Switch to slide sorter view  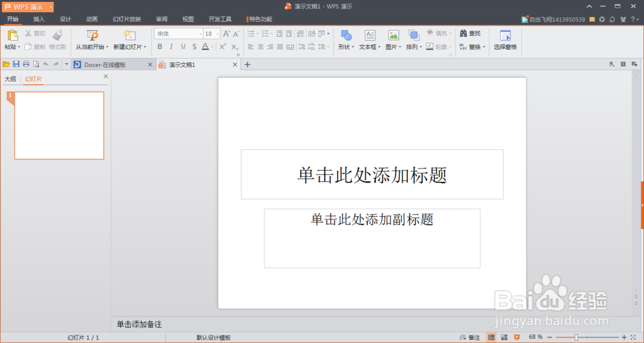pyautogui.click(x=504, y=337)
